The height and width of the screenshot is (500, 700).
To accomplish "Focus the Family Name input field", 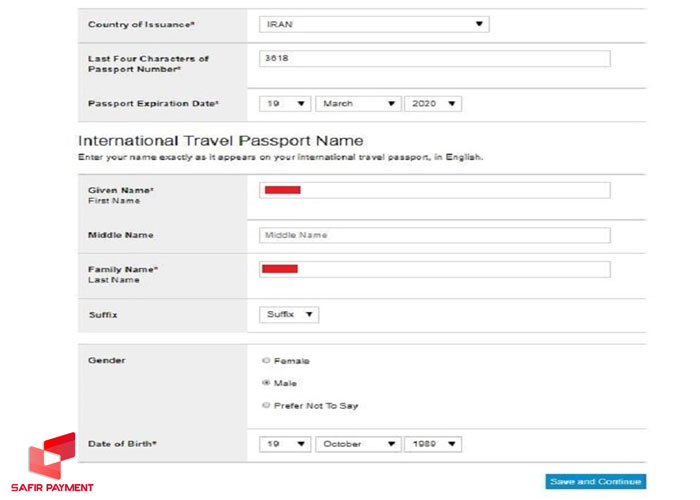I will point(434,269).
